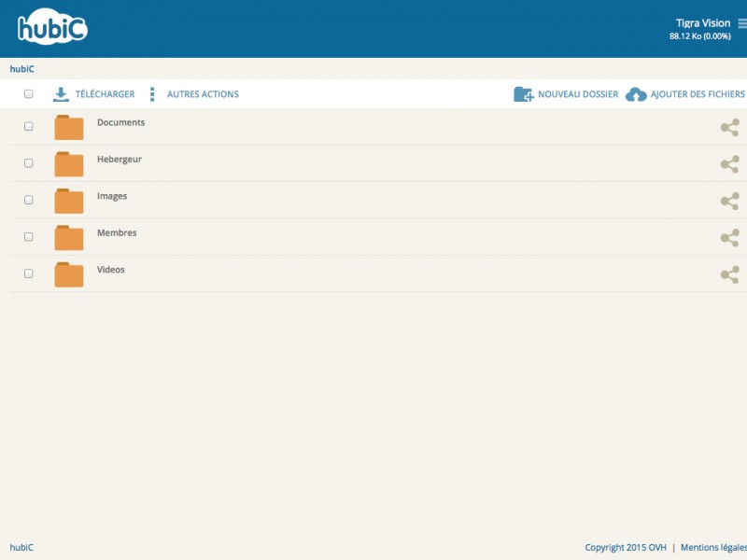
Task: Click the Ajouter des Fichiers cloud upload icon
Action: [636, 94]
